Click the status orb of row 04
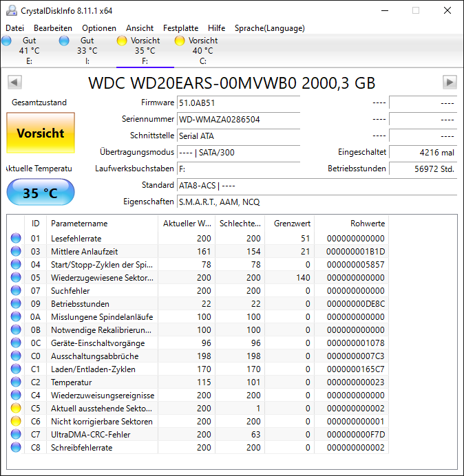Viewport: 464px width, 476px height. [x=16, y=264]
